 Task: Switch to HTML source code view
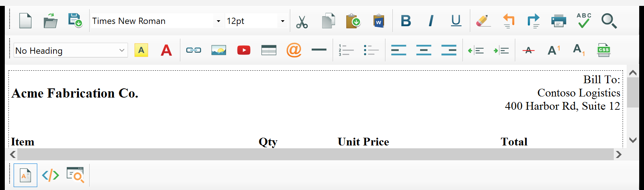point(51,175)
